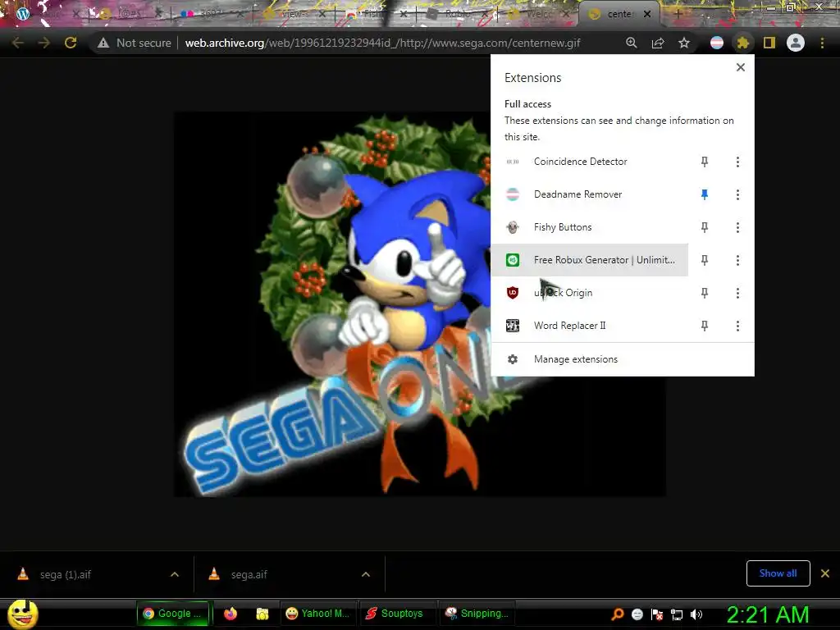
Task: Open the side panel
Action: [x=769, y=43]
